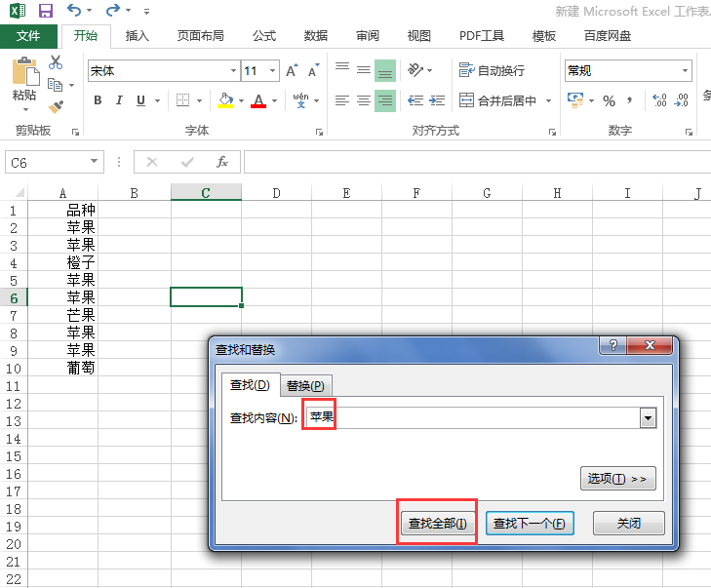Click the accounting number format icon

tap(575, 100)
